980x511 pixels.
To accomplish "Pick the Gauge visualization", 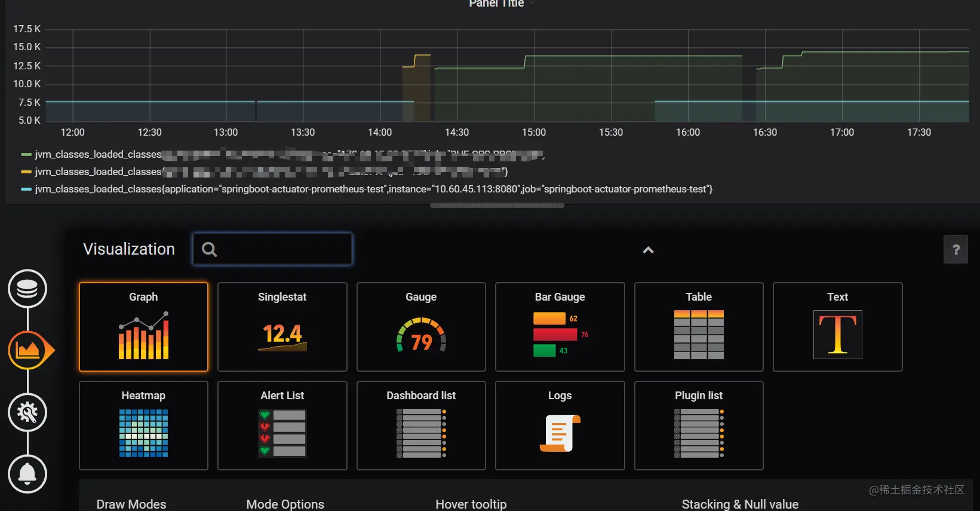I will [421, 327].
